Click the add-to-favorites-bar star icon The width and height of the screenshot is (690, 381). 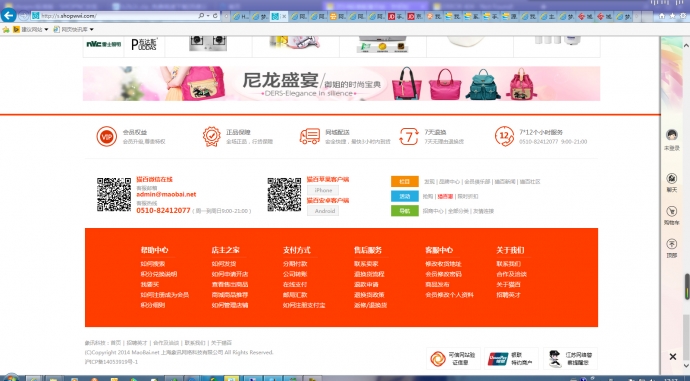6,29
